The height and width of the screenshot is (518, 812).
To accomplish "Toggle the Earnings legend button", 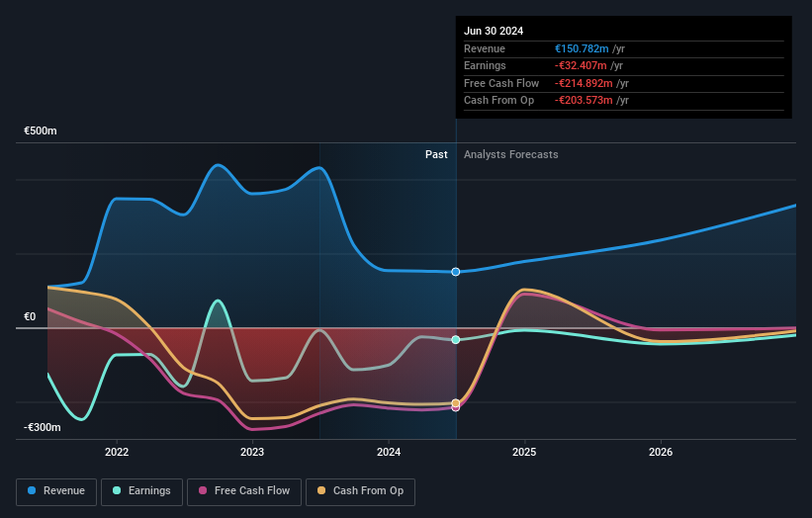I will (141, 491).
